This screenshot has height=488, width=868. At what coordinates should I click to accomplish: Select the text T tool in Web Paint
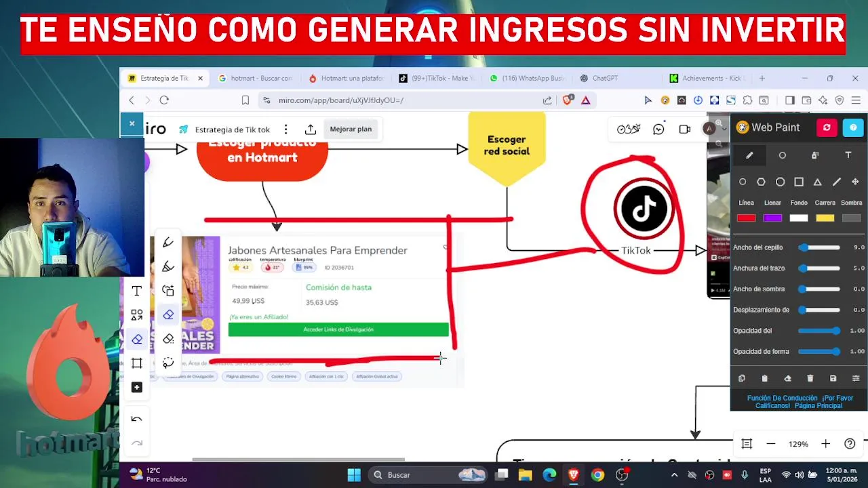click(x=848, y=155)
